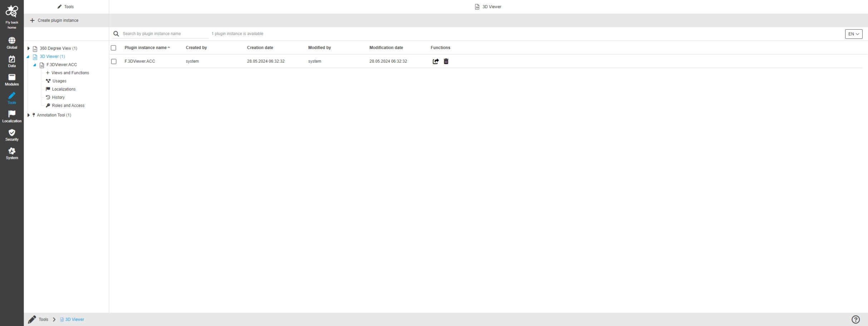Image resolution: width=868 pixels, height=326 pixels.
Task: Open Roles and Access tree item
Action: click(x=68, y=106)
